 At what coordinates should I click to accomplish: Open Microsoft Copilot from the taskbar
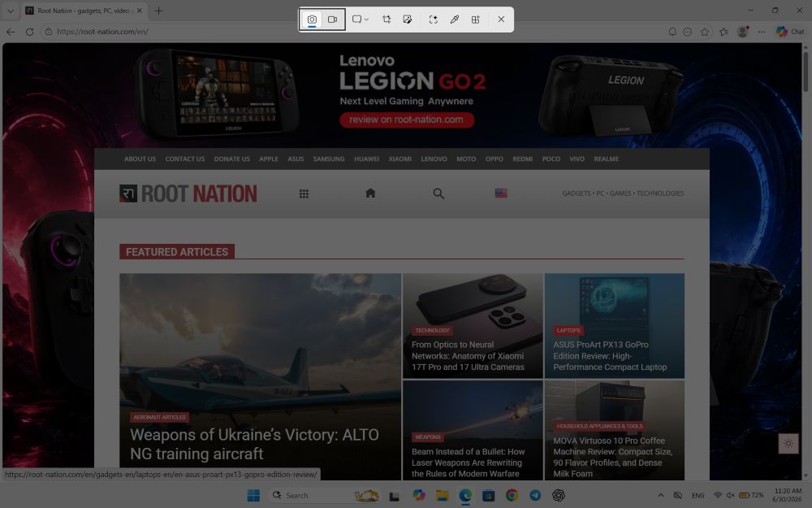(419, 496)
